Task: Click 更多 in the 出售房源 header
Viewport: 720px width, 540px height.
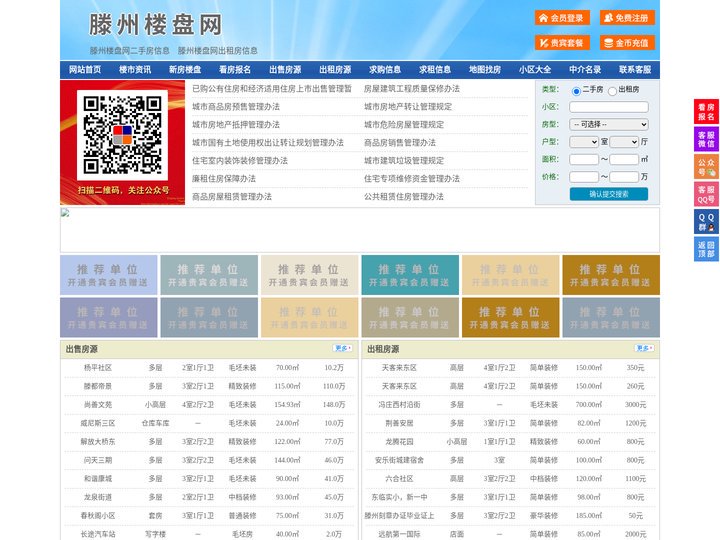Action: coord(343,348)
